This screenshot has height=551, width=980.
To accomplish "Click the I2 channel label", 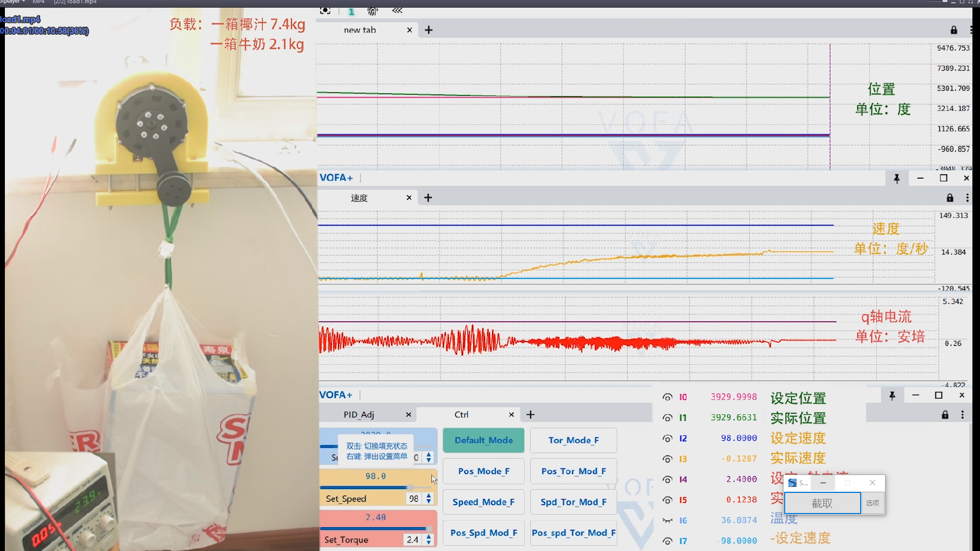I will click(x=683, y=439).
